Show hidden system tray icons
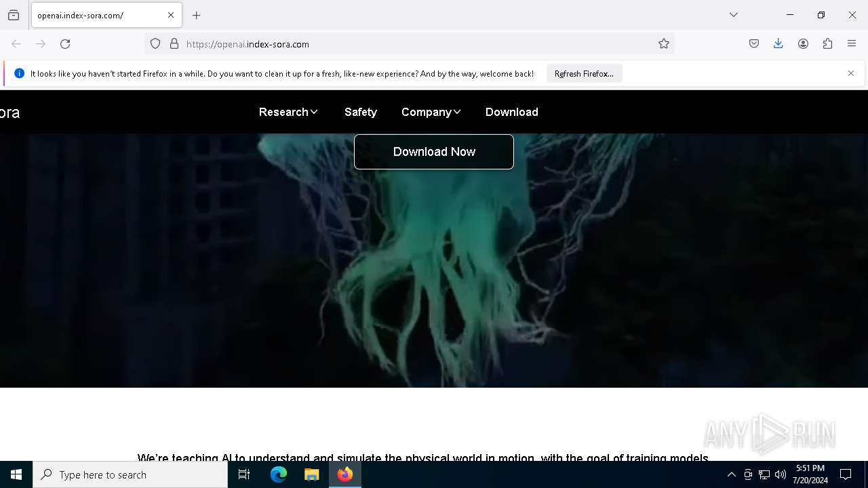This screenshot has height=488, width=868. (732, 475)
